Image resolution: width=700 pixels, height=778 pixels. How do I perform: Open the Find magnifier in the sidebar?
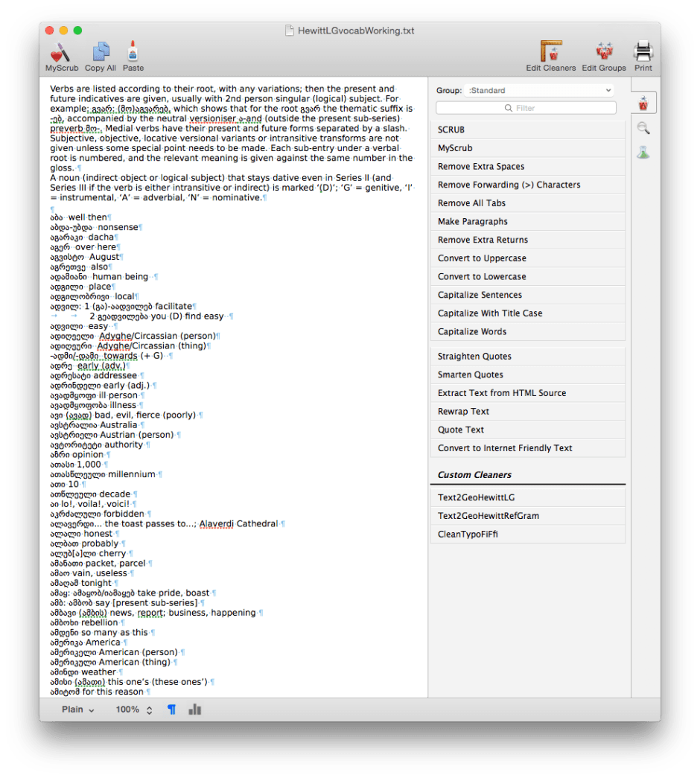[643, 128]
